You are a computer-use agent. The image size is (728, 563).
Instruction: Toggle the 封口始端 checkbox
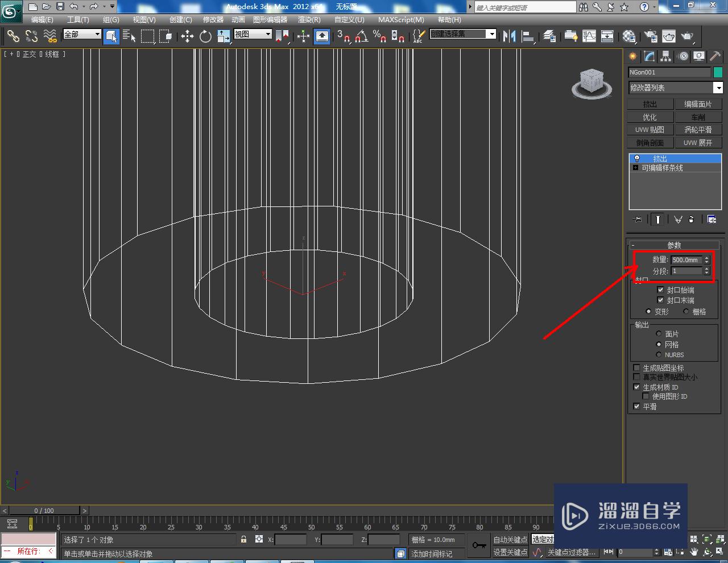tap(660, 290)
